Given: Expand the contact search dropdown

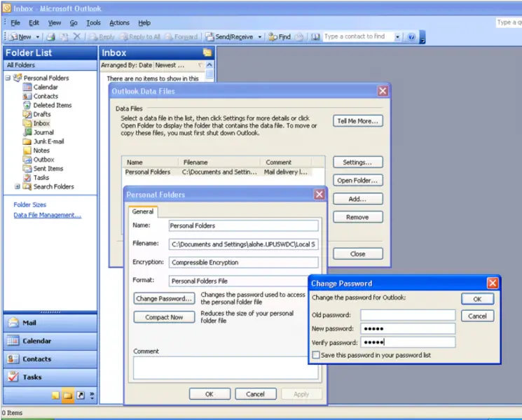Looking at the screenshot, I should pos(397,37).
